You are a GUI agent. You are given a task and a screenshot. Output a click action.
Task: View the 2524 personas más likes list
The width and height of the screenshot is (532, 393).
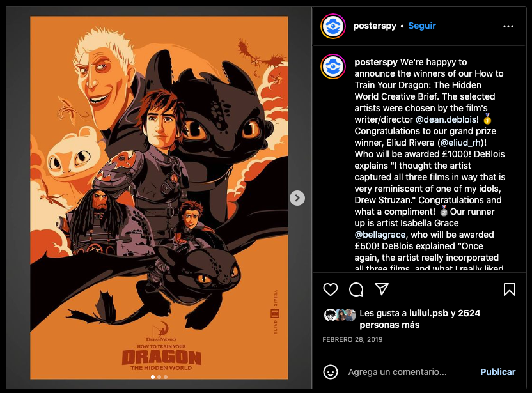click(x=420, y=319)
